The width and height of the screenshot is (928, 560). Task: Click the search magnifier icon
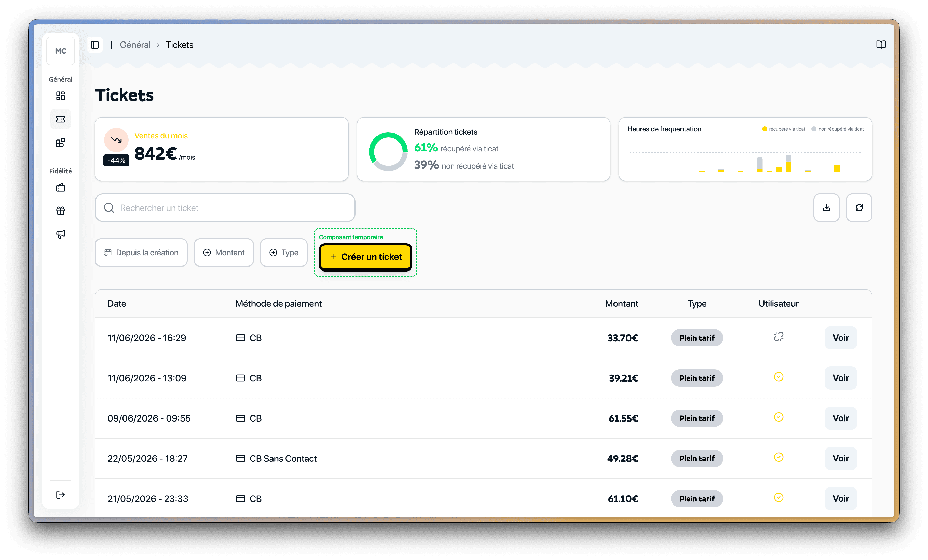pos(109,208)
